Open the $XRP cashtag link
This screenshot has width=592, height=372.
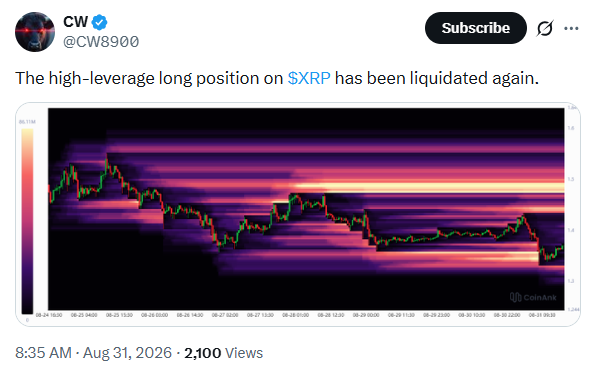[x=309, y=78]
